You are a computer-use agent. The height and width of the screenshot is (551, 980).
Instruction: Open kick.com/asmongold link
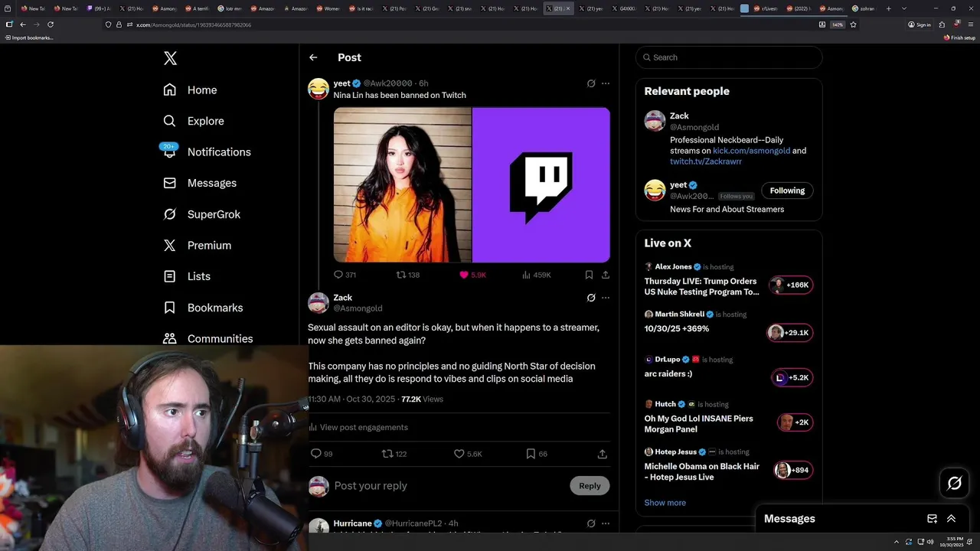coord(751,151)
